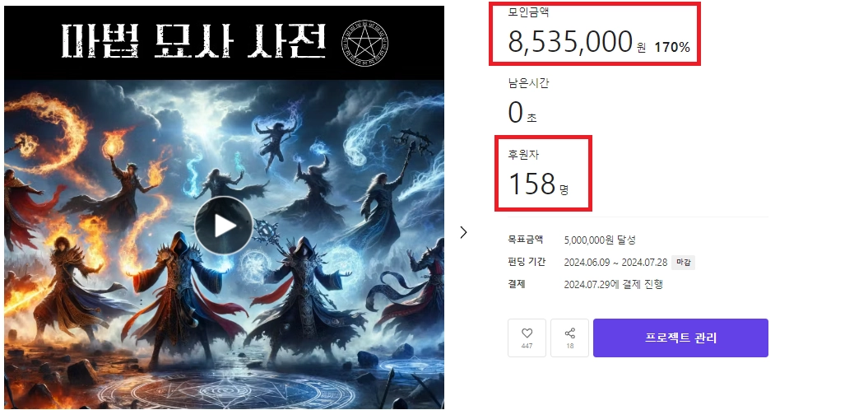Click the 펀딩 기간 label
The width and height of the screenshot is (868, 410).
pos(527,262)
